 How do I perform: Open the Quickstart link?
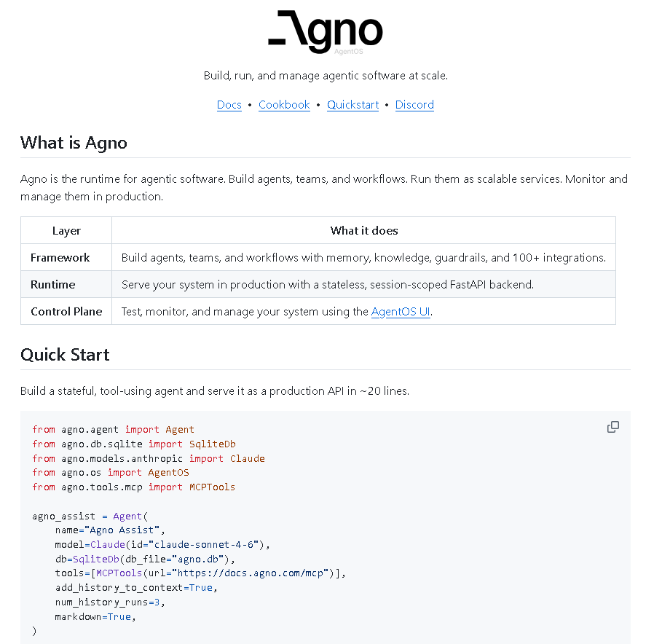(x=352, y=105)
